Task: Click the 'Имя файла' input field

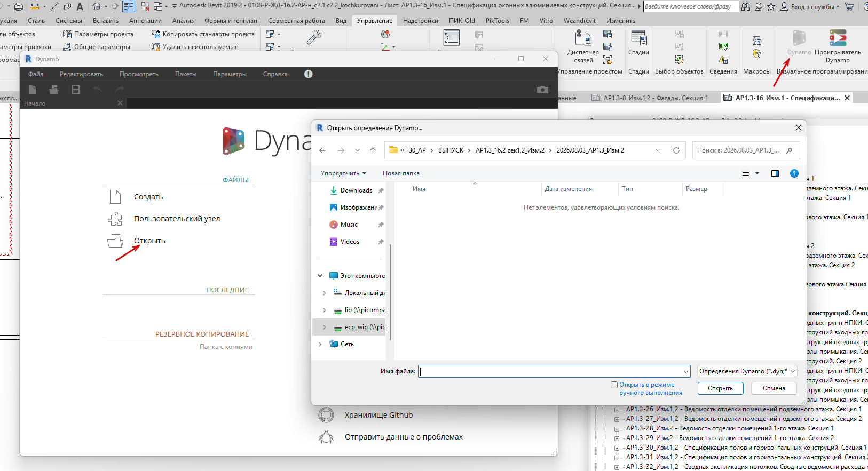Action: click(554, 371)
